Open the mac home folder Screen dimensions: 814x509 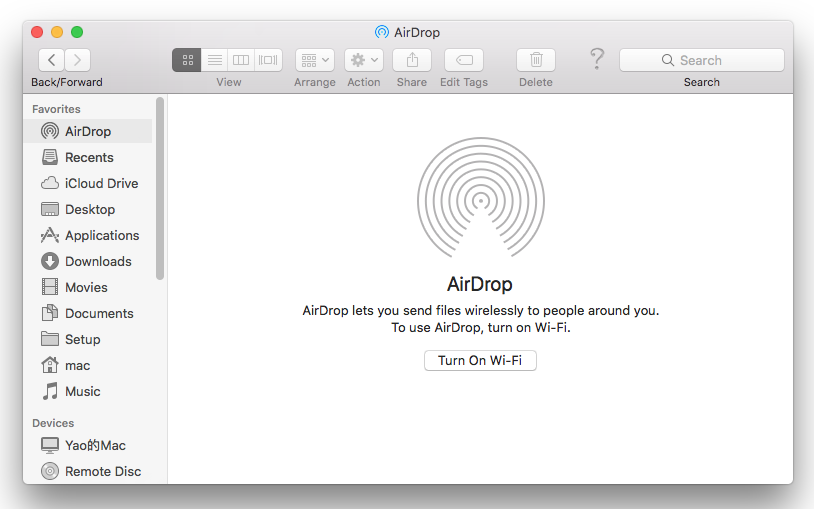(x=88, y=365)
